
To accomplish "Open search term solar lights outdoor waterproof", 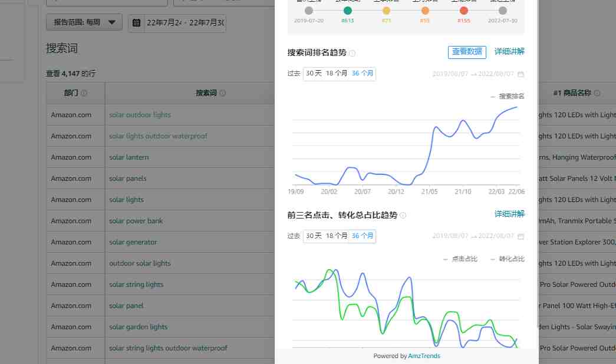I will click(x=158, y=136).
